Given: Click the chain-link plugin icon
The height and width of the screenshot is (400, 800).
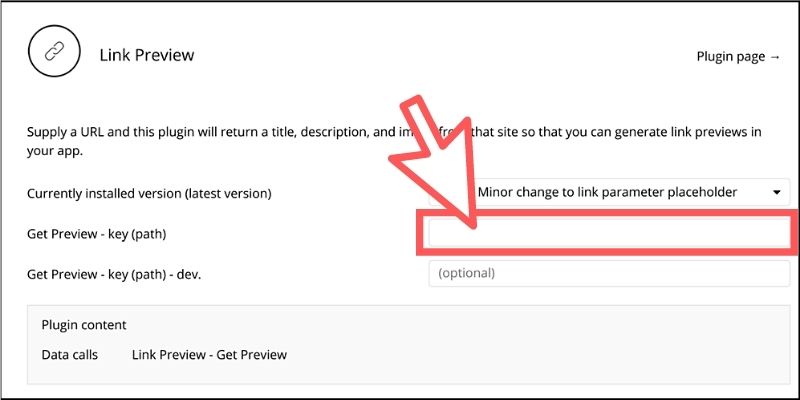Looking at the screenshot, I should click(54, 51).
